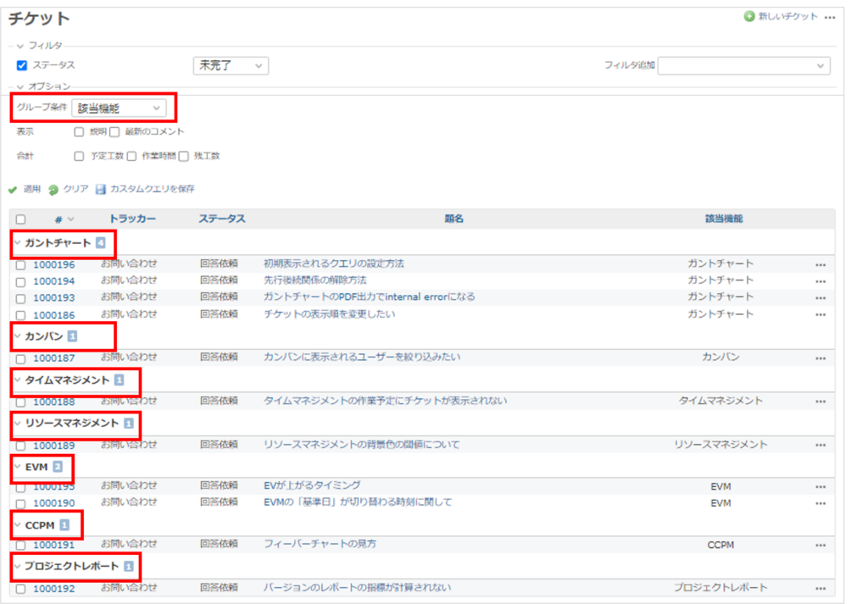The height and width of the screenshot is (604, 868).
Task: Open the ellipsis menu for ticket 1000196
Action: point(819,263)
